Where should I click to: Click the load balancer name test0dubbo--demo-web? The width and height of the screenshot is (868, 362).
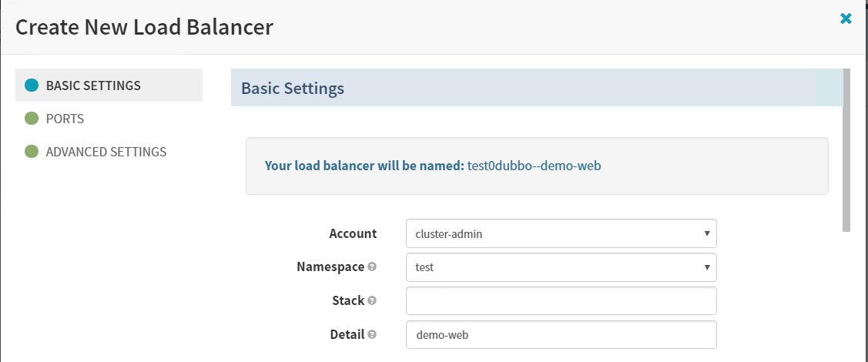tap(534, 166)
